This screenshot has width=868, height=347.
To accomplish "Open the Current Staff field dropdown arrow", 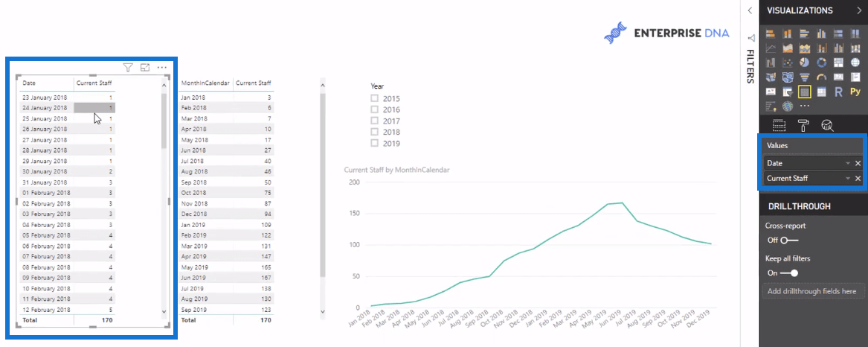I will (847, 179).
